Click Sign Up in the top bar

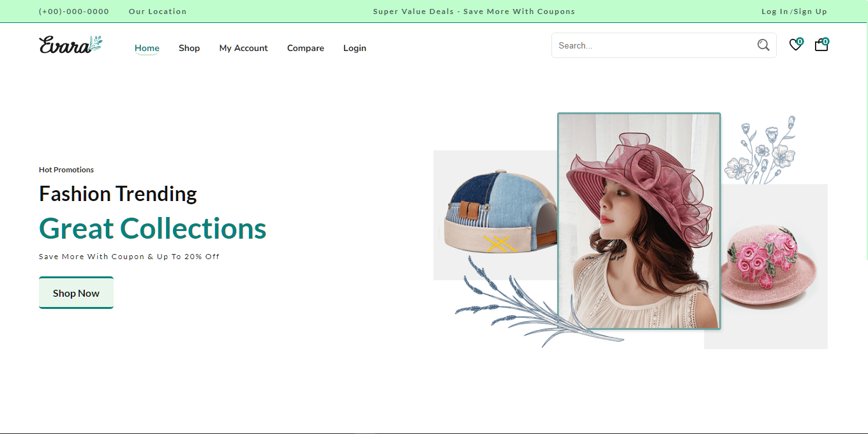[x=811, y=11]
